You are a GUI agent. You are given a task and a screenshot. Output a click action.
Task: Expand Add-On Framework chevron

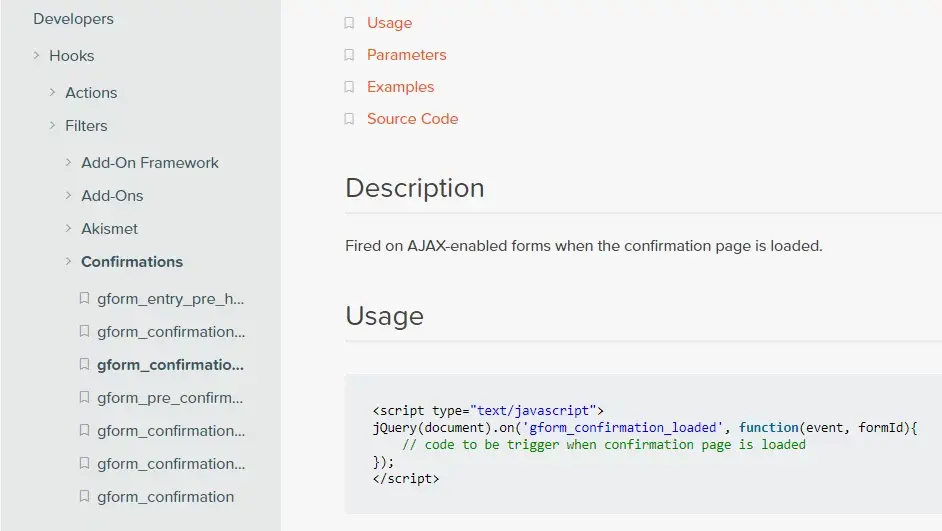point(69,163)
